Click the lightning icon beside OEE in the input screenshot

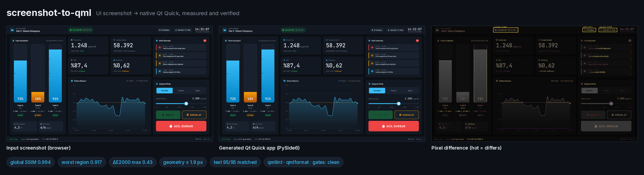coord(72,60)
